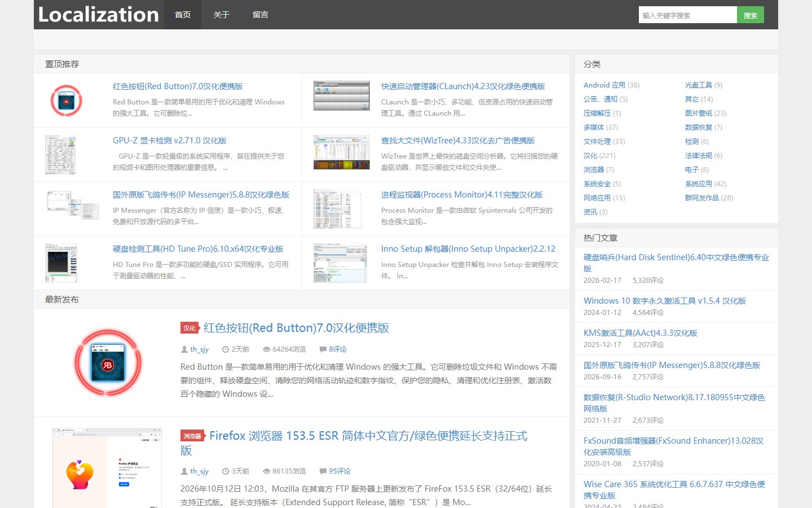Viewport: 812px width, 508px height.
Task: Open the 汉化 (221) category link
Action: pos(590,156)
